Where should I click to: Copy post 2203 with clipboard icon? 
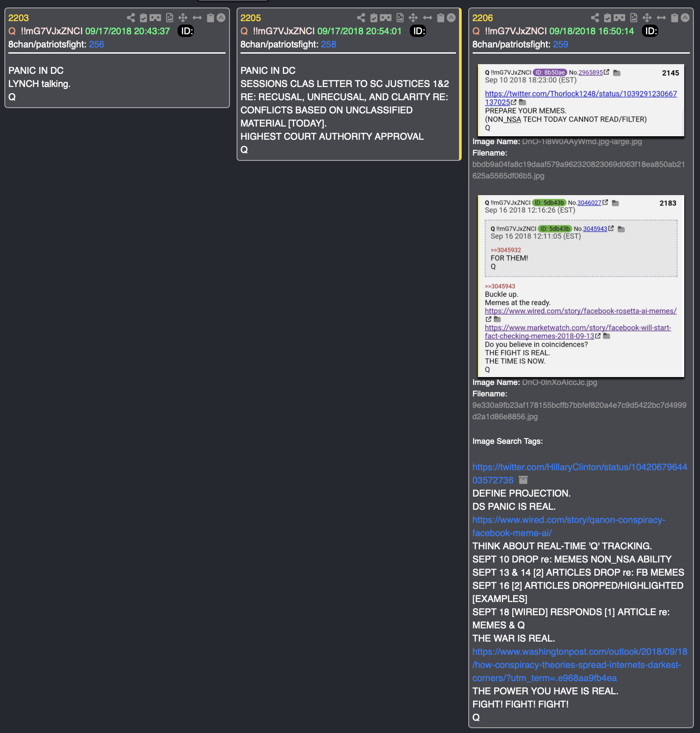tap(211, 18)
